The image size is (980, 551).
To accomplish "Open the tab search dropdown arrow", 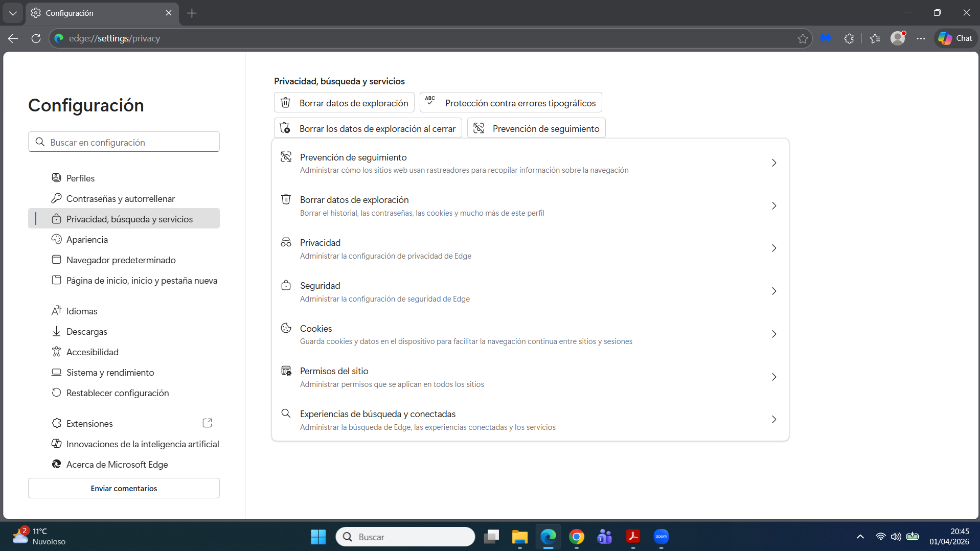I will tap(13, 13).
